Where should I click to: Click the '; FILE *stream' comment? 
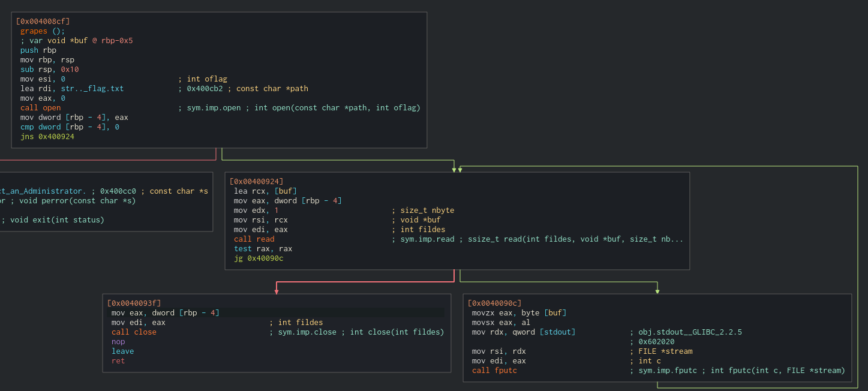click(661, 351)
